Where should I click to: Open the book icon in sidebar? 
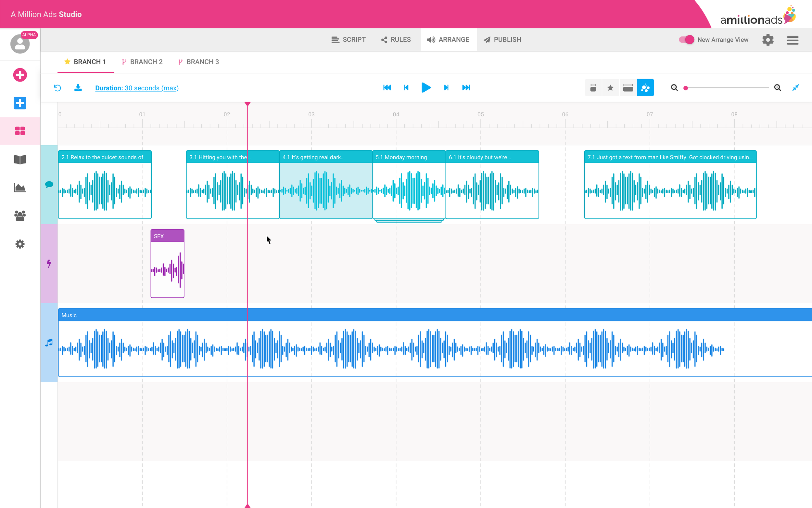(20, 160)
